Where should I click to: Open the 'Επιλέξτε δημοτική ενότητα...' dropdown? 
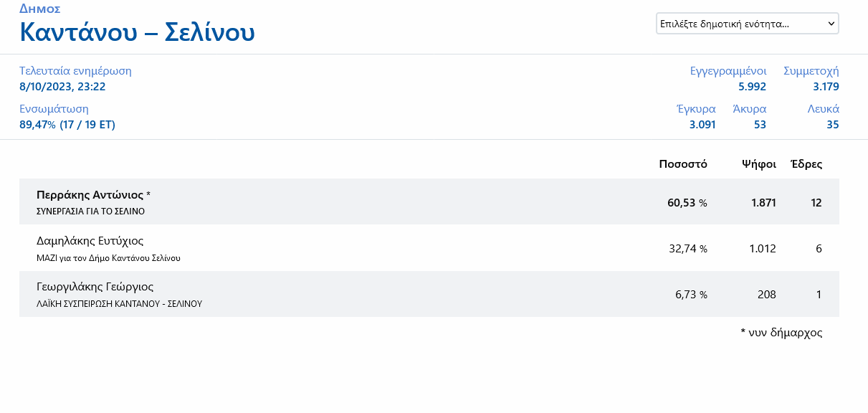point(747,24)
